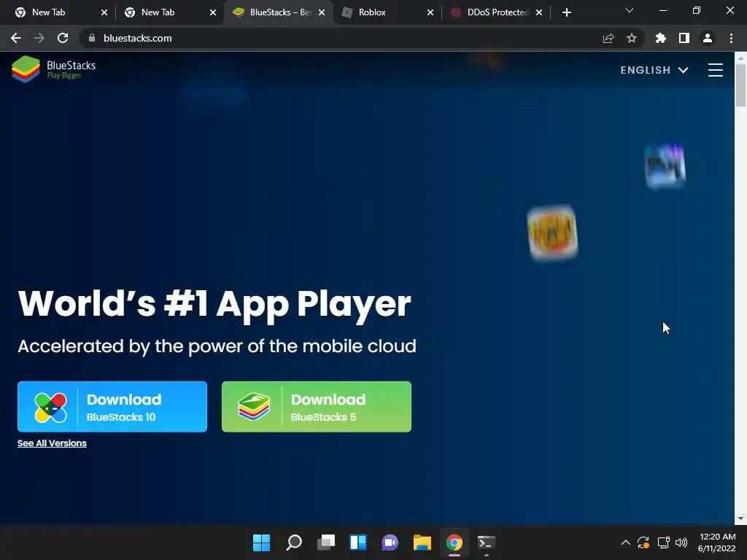Viewport: 747px width, 560px height.
Task: Click the scrollbar down arrow
Action: tap(740, 518)
